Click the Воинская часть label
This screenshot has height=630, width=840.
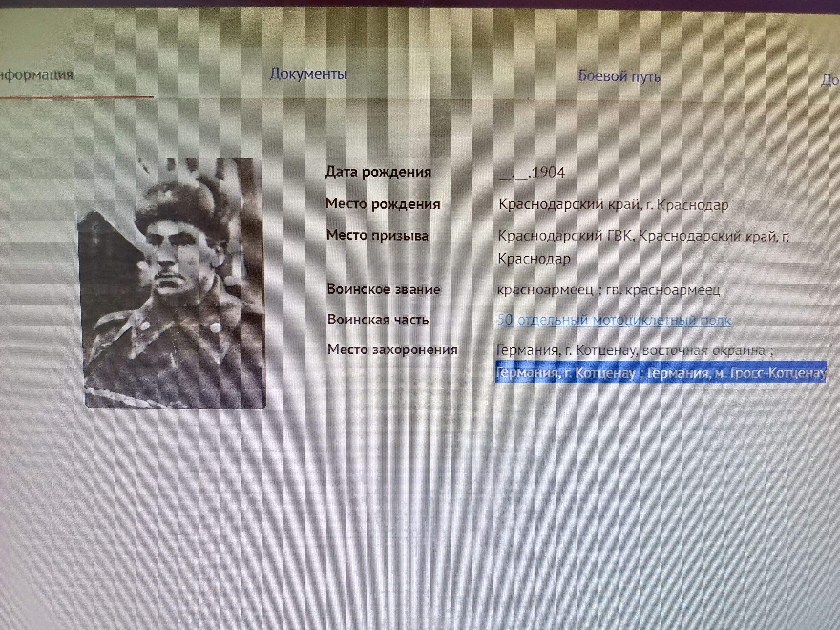point(378,319)
